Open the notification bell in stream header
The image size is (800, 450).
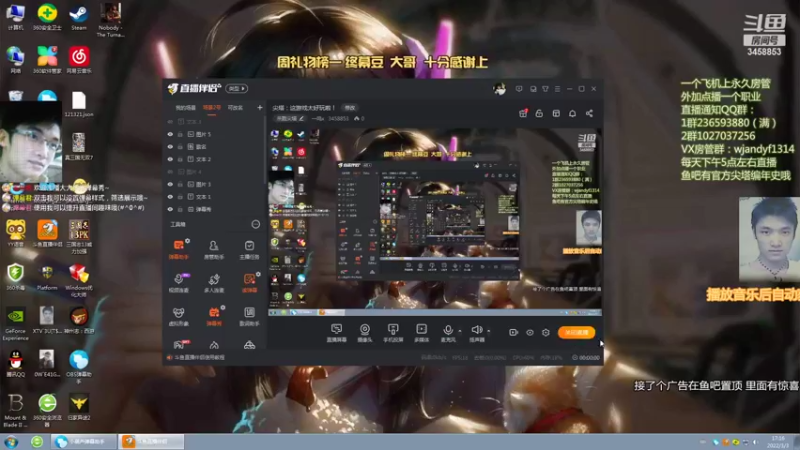tap(572, 113)
